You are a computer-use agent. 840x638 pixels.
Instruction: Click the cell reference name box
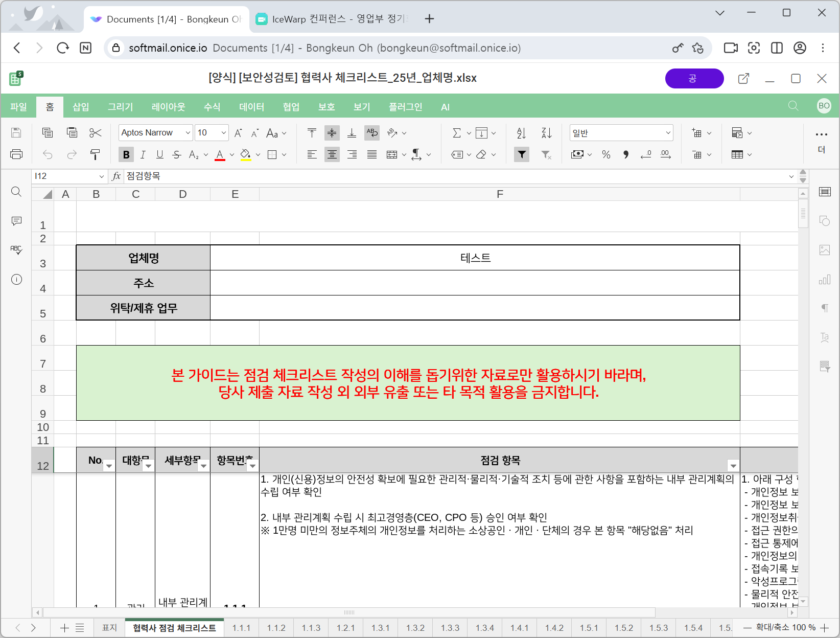click(x=65, y=176)
